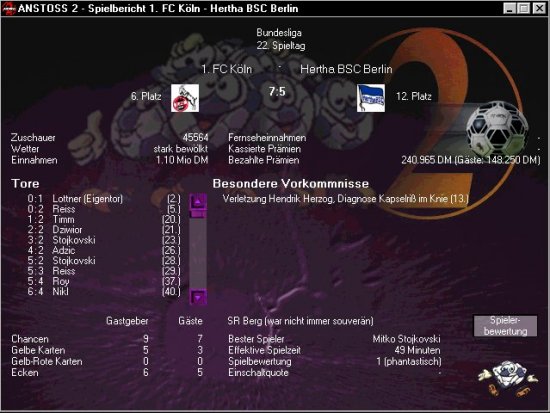Click the Hertha BSC Berlin flag logo

(x=371, y=98)
